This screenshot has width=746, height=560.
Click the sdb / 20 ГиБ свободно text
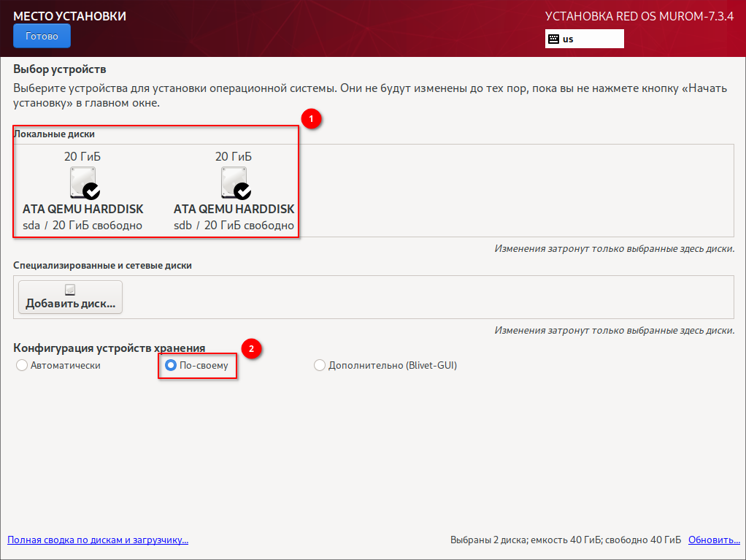(234, 226)
